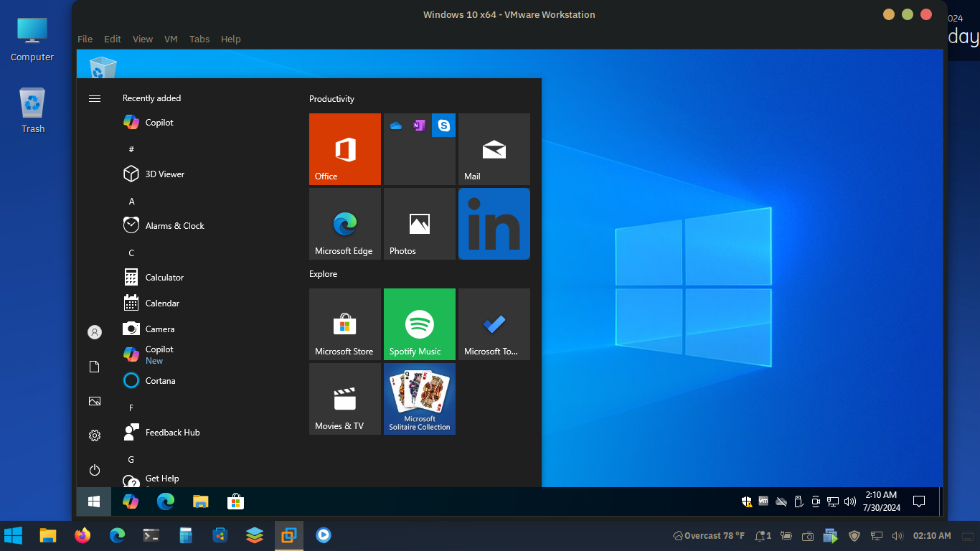The image size is (980, 551).
Task: Click the user account icon in Start menu
Action: click(x=95, y=332)
